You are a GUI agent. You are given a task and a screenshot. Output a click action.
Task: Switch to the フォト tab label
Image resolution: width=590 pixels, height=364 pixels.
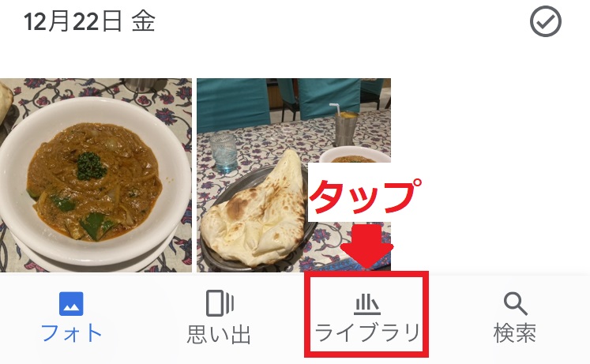click(72, 333)
